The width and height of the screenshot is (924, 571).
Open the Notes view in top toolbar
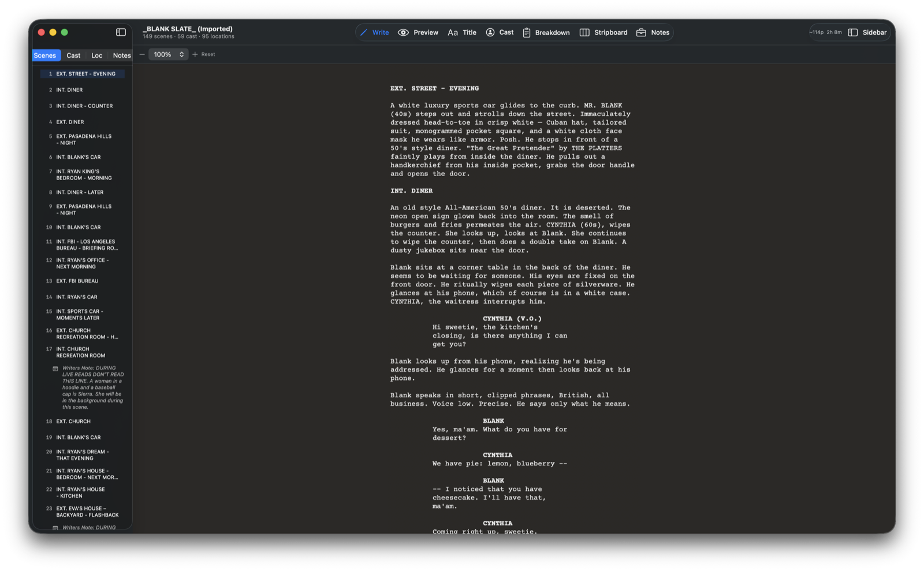click(653, 32)
